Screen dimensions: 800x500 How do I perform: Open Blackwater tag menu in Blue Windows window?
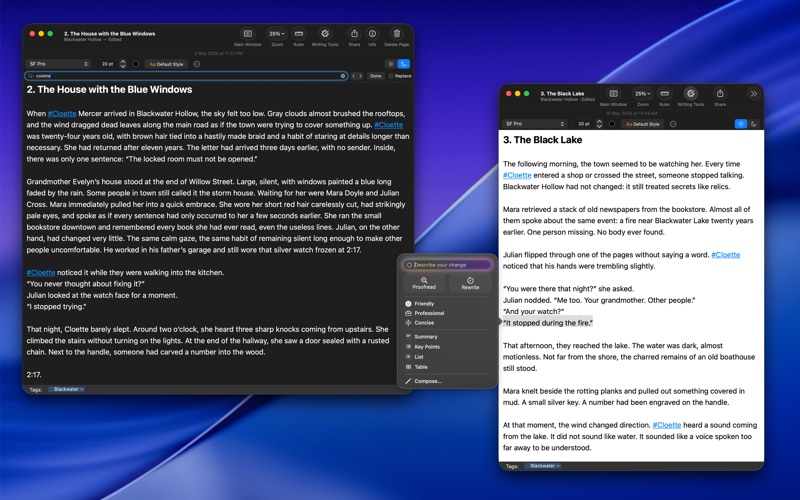67,389
